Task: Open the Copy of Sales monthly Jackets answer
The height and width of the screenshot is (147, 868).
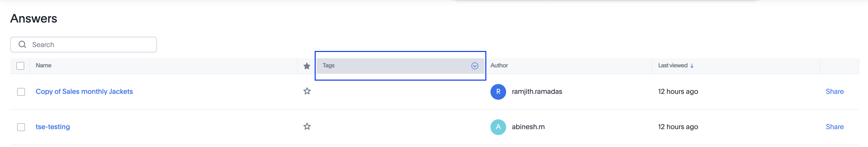Action: pyautogui.click(x=84, y=92)
